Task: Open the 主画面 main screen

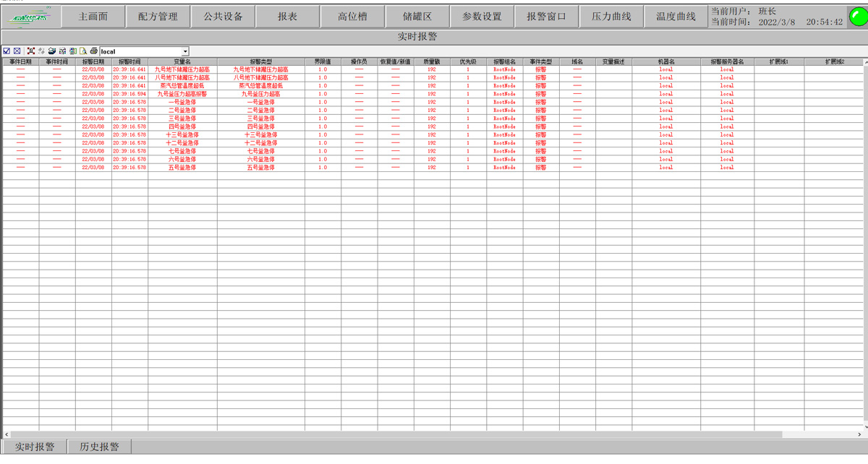Action: (x=93, y=17)
